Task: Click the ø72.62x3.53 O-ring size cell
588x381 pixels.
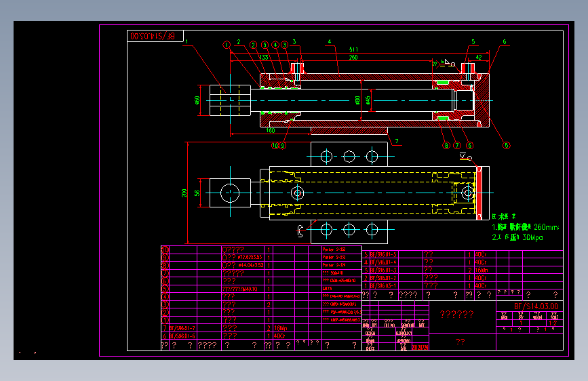Action: (x=243, y=257)
